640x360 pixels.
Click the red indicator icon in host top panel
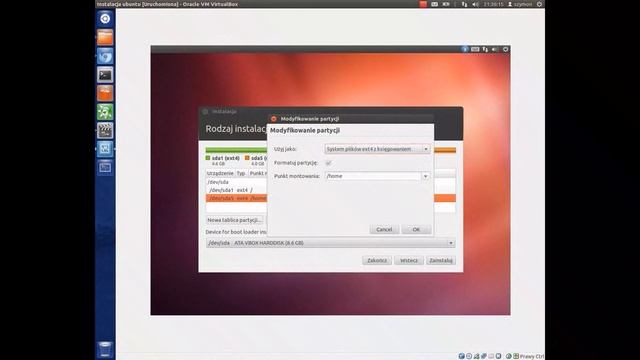423,4
